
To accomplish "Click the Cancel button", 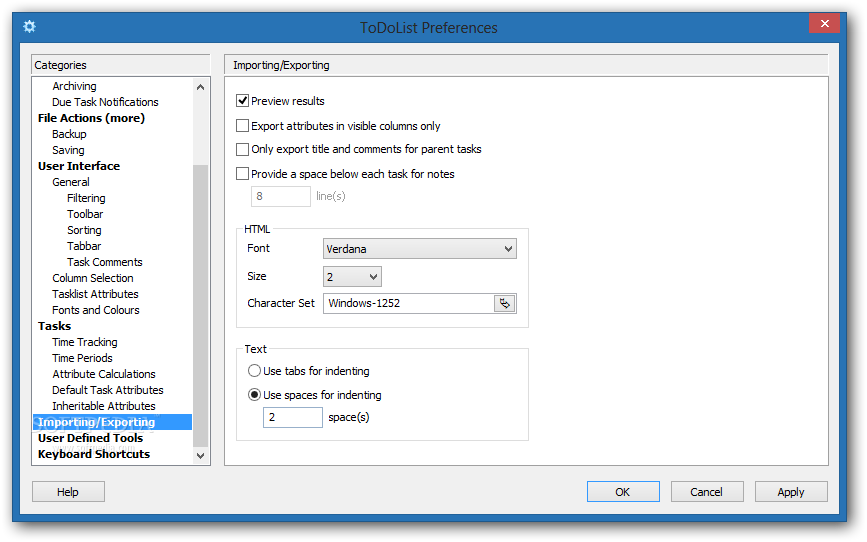I will (707, 492).
